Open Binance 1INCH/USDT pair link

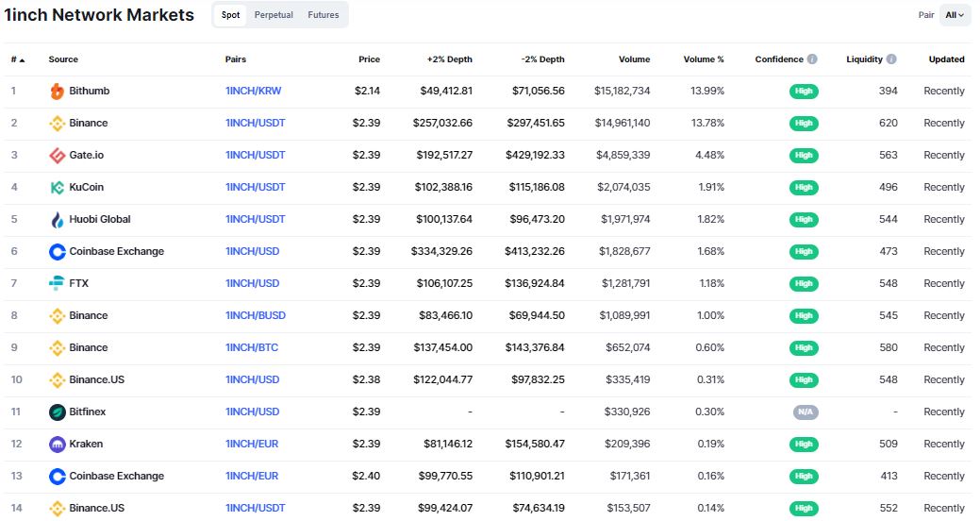(255, 123)
